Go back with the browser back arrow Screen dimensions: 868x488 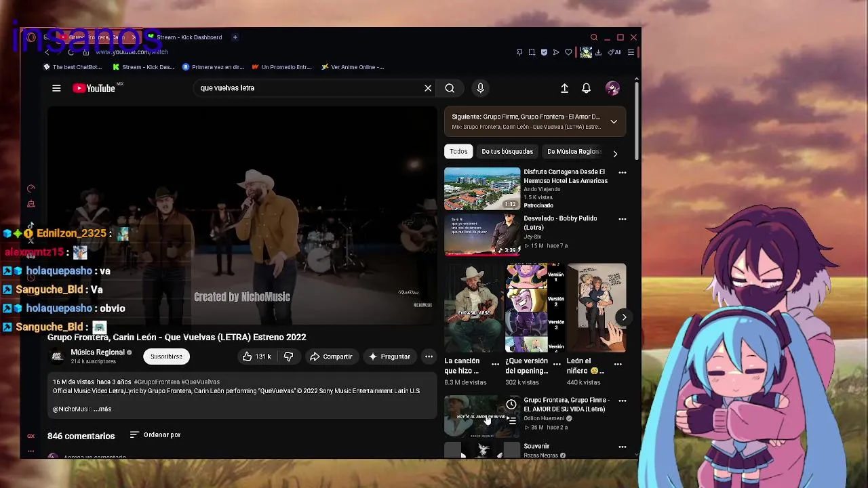click(x=47, y=52)
